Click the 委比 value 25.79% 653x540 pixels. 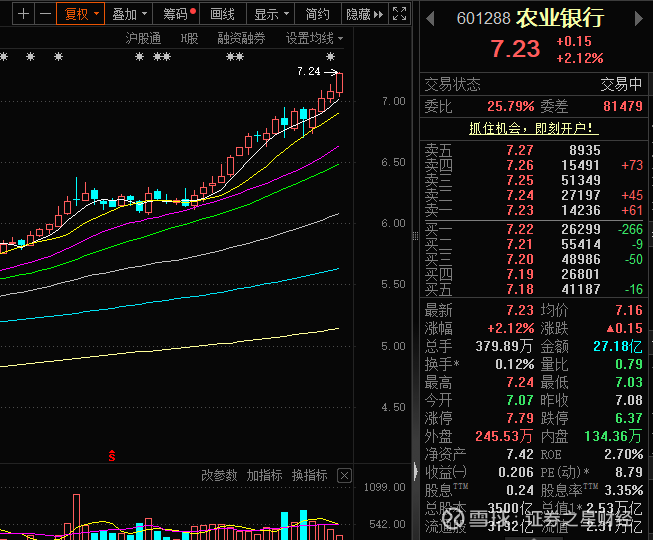coord(510,106)
